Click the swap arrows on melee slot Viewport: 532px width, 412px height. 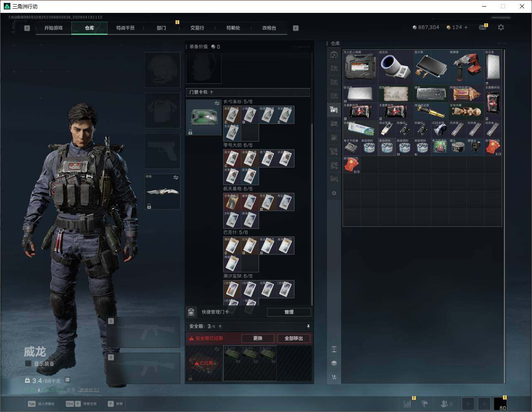coord(176,177)
